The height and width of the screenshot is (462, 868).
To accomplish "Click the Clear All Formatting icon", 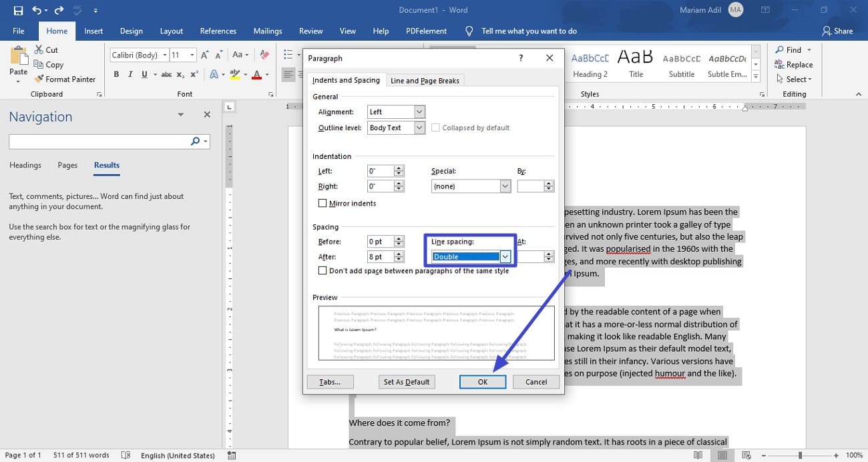I will tap(265, 55).
